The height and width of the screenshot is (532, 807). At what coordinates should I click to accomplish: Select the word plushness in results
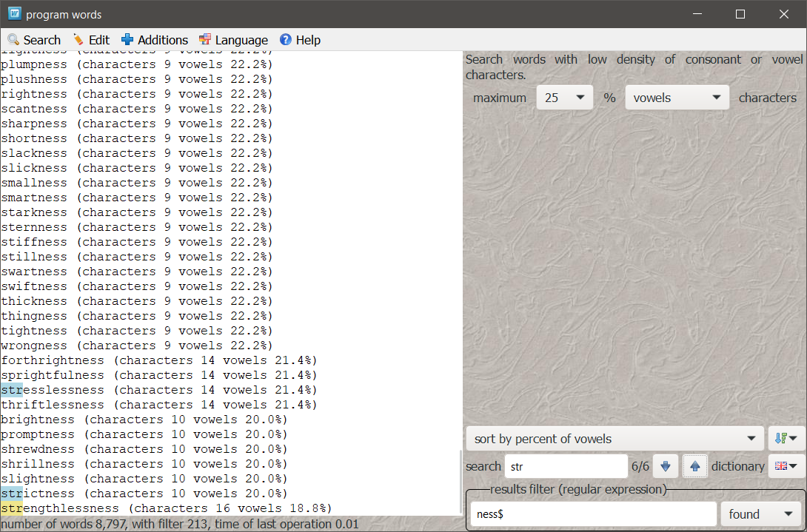(x=34, y=80)
